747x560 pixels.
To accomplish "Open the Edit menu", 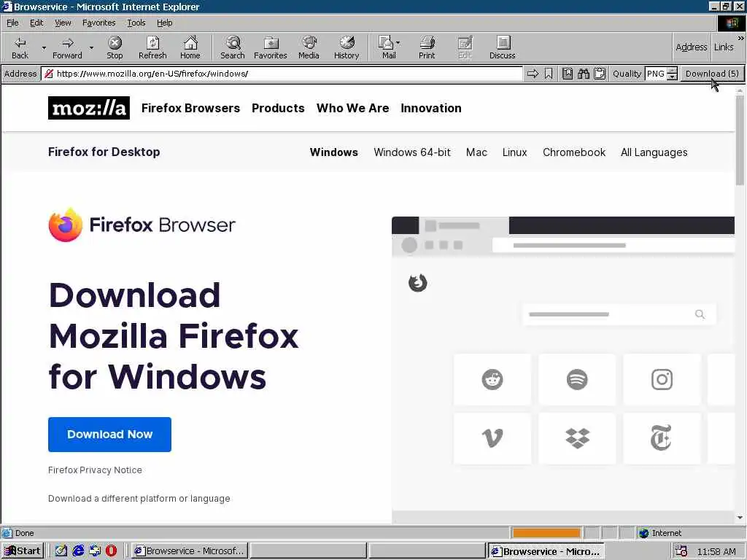I will pos(36,23).
